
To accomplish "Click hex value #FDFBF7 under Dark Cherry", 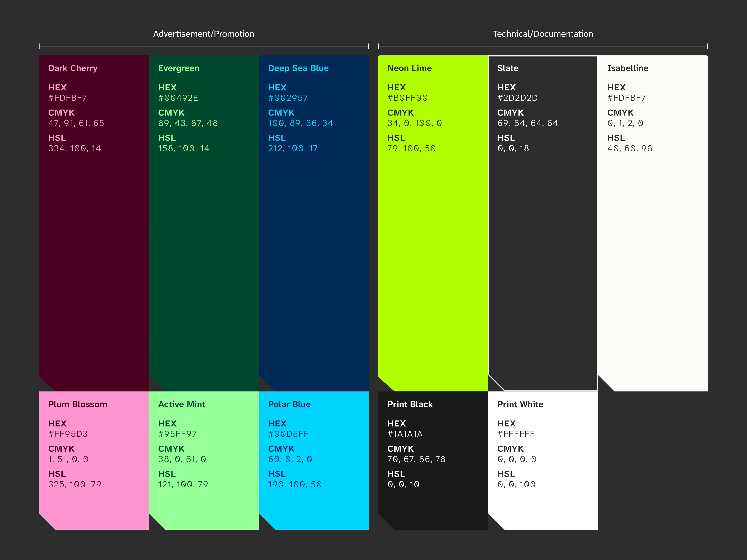I will (x=67, y=98).
